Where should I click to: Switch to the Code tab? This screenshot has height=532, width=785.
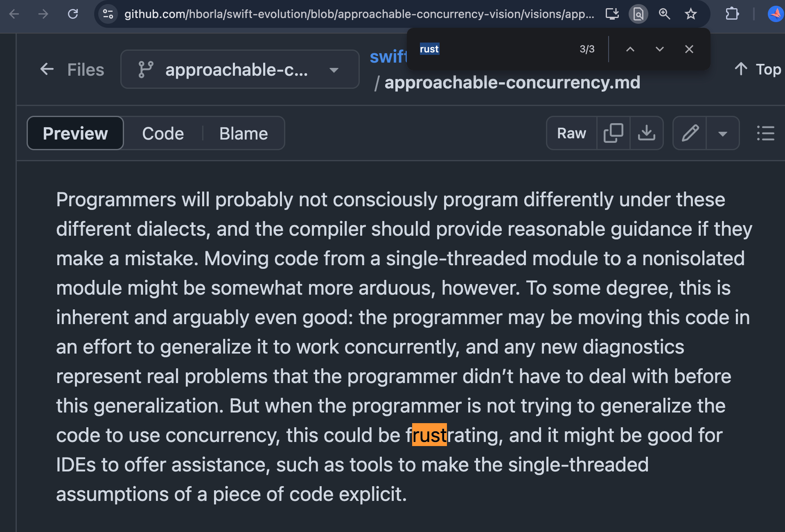pyautogui.click(x=163, y=133)
